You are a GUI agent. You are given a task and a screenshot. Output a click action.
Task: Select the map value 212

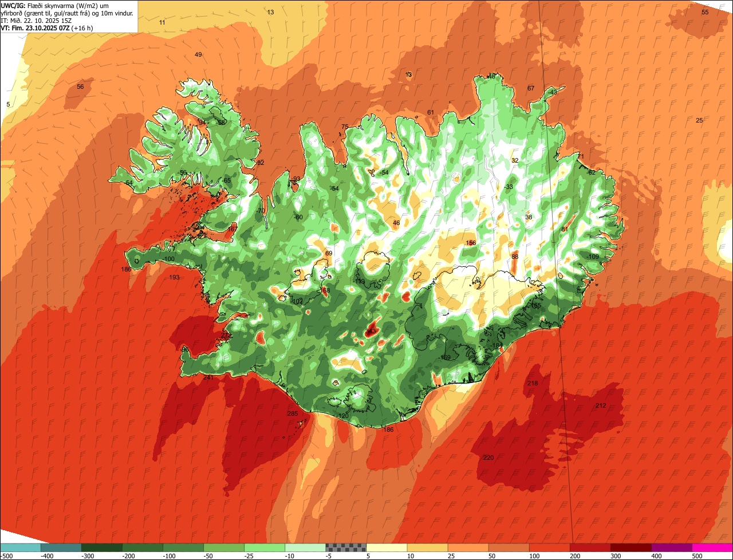[x=600, y=405]
